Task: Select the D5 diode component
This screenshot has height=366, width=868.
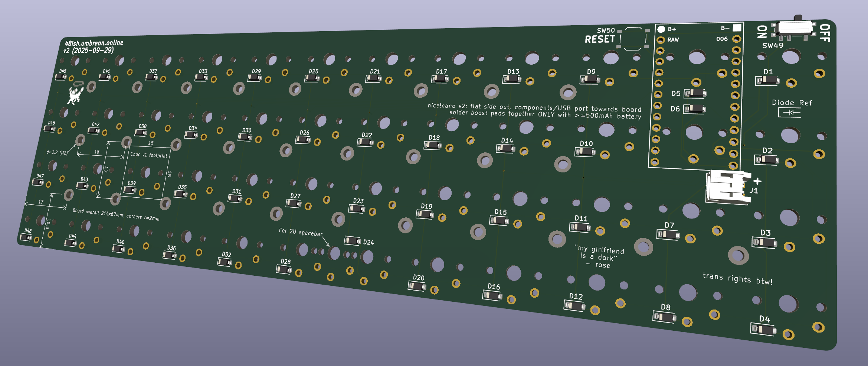Action: click(x=695, y=94)
